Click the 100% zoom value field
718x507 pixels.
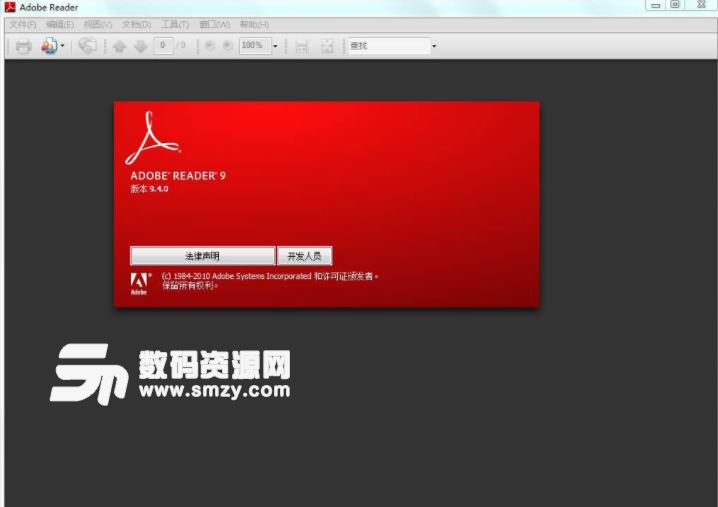255,45
